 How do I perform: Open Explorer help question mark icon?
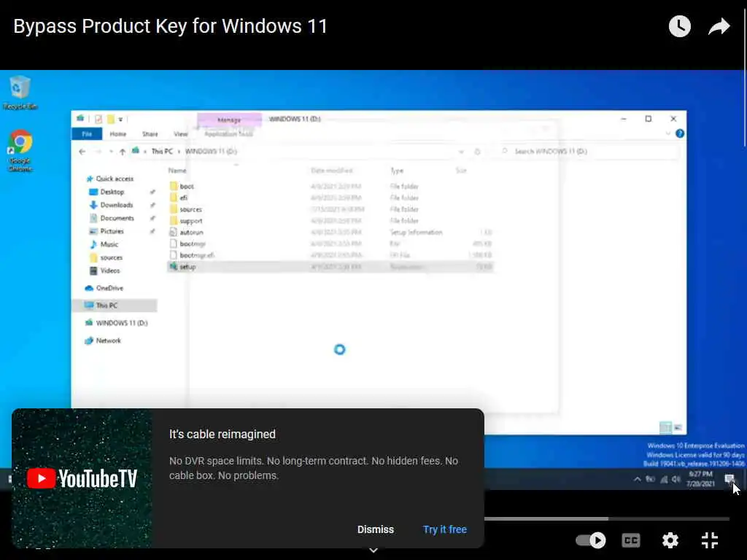[680, 134]
